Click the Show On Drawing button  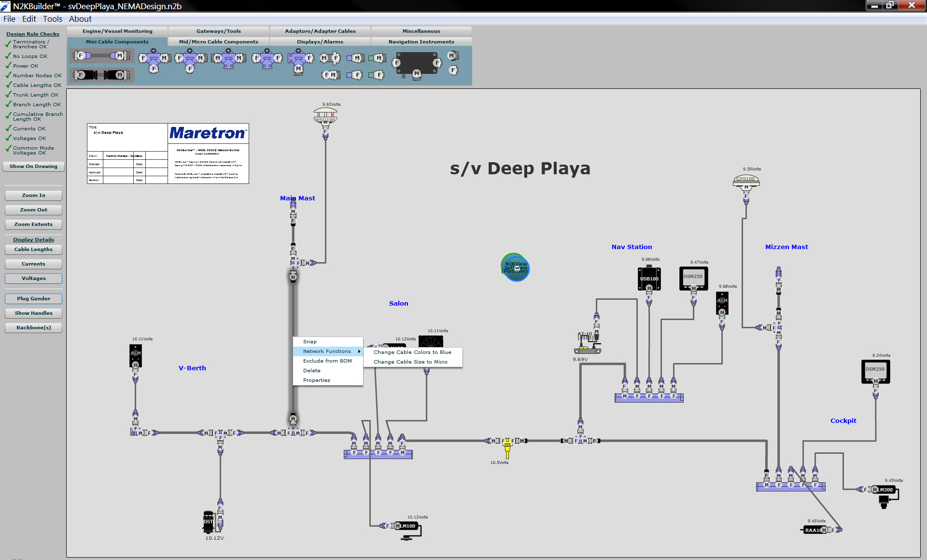point(33,167)
